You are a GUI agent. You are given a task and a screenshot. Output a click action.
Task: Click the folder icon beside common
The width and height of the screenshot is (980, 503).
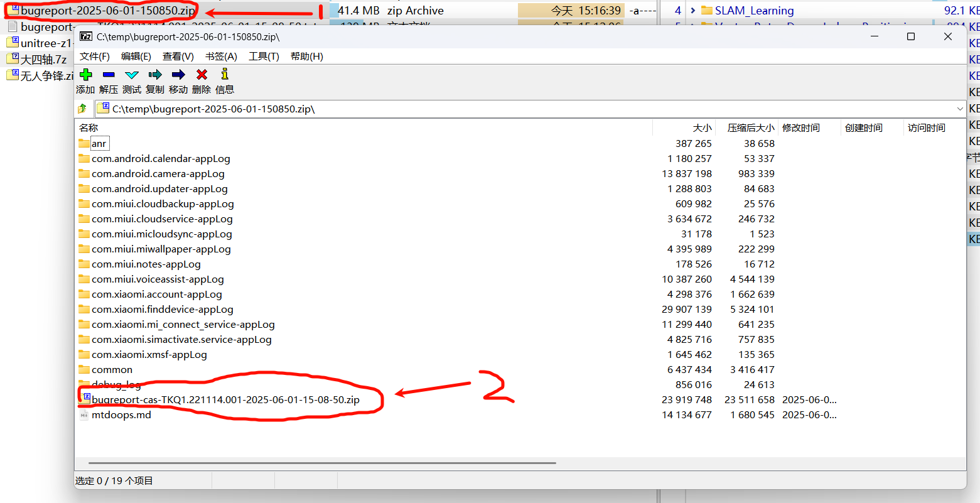(x=84, y=370)
